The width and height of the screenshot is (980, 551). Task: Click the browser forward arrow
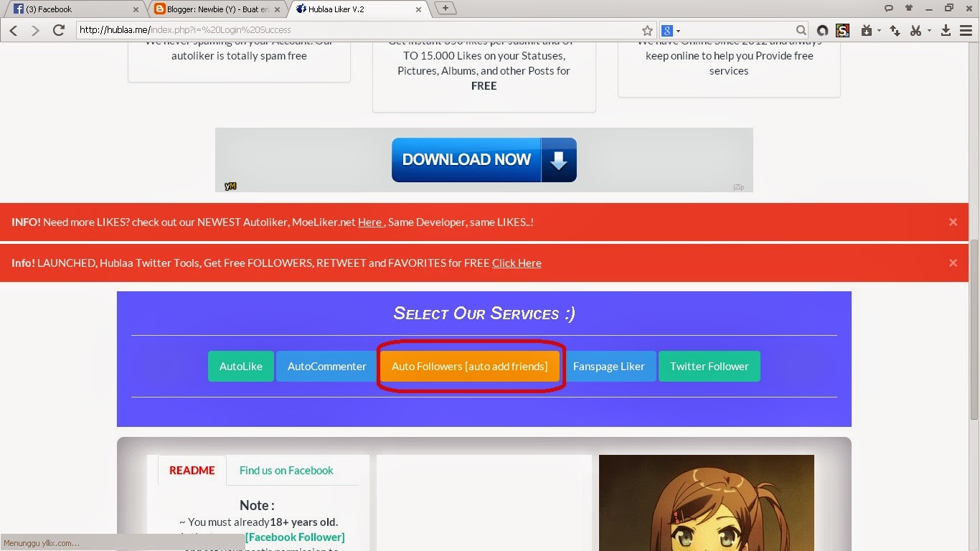(x=35, y=30)
